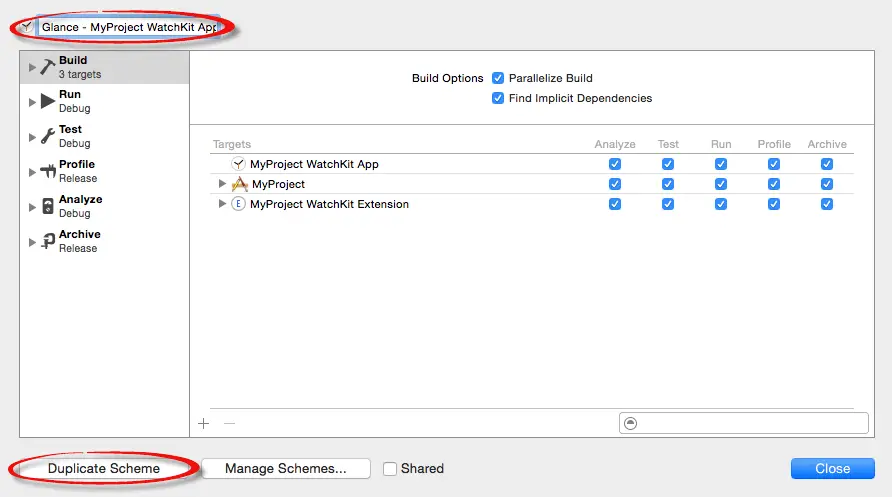
Task: Expand the MyProject target row
Action: pyautogui.click(x=223, y=184)
